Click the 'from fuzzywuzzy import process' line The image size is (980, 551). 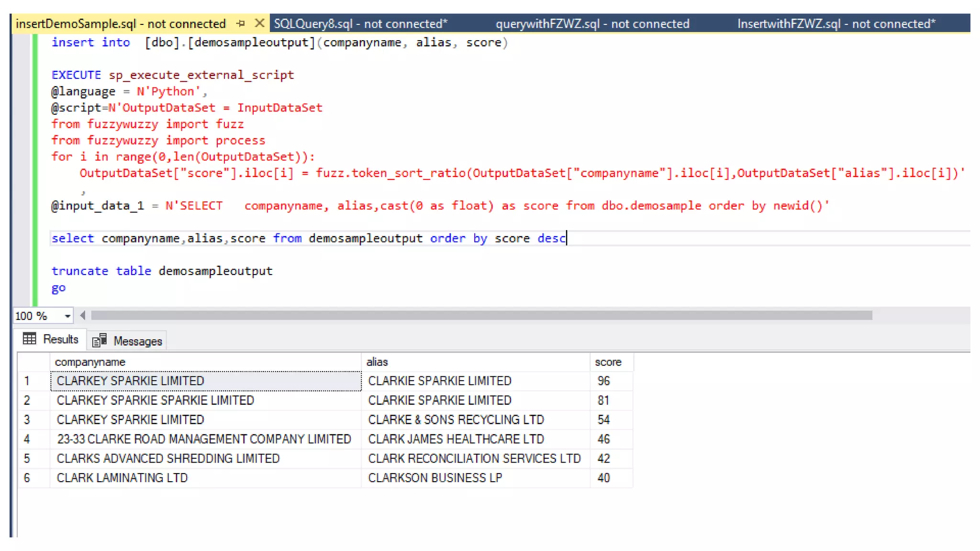[158, 140]
